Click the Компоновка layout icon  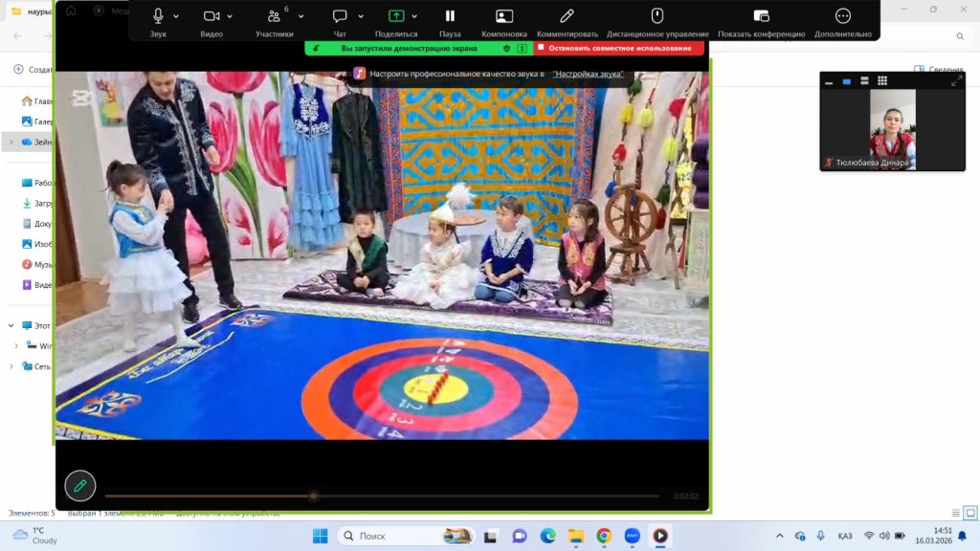click(x=504, y=17)
